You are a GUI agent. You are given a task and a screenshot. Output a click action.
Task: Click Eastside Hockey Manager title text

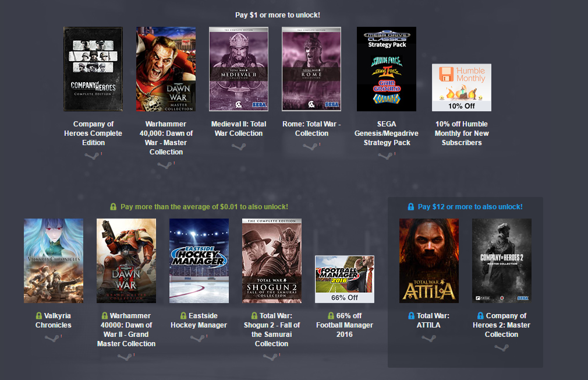(199, 321)
